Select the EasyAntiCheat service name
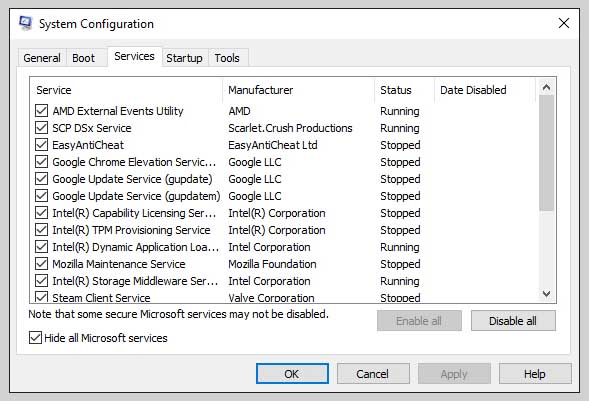Screen dimensions: 589x401 click(x=88, y=145)
